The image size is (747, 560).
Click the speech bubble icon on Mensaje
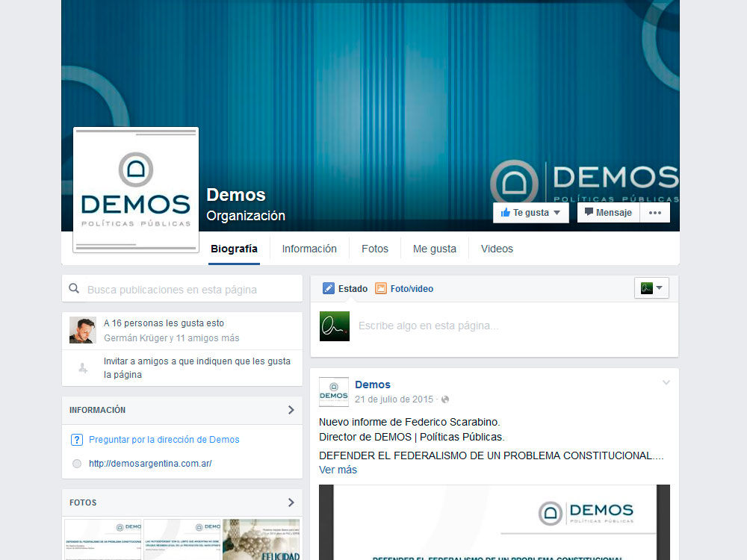tap(589, 212)
